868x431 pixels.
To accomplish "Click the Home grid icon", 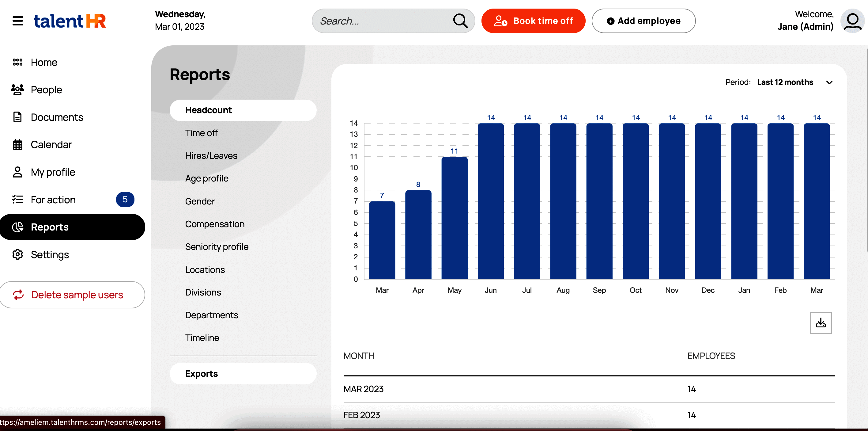I will pyautogui.click(x=17, y=63).
